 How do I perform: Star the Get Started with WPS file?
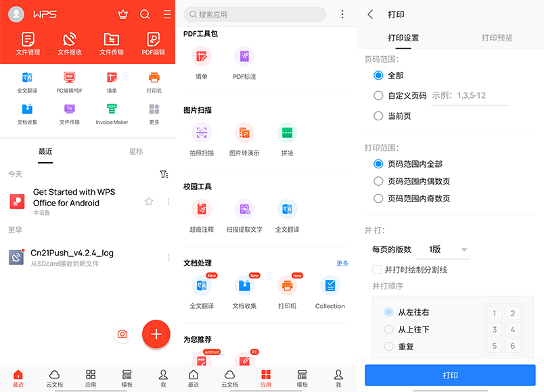pos(149,201)
